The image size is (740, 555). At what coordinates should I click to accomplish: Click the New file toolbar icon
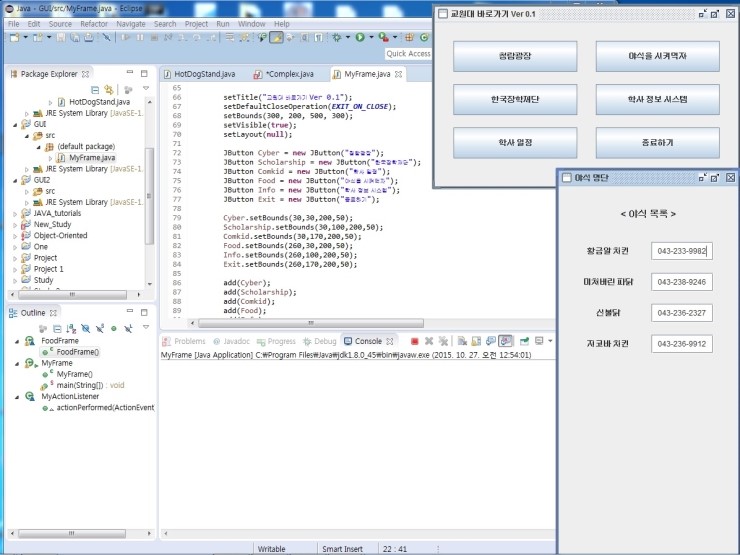(15, 37)
